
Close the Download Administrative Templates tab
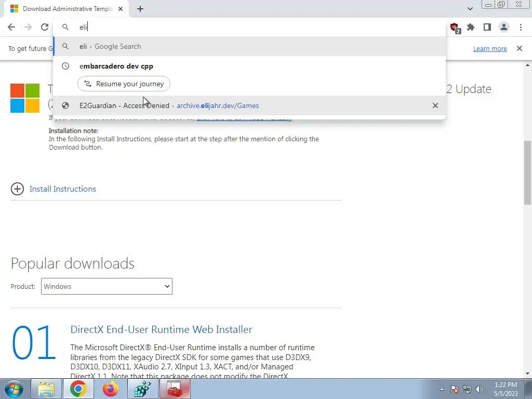pos(121,9)
